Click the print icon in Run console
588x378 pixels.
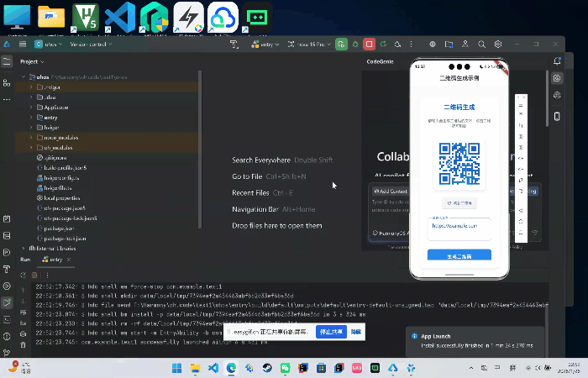(23, 334)
